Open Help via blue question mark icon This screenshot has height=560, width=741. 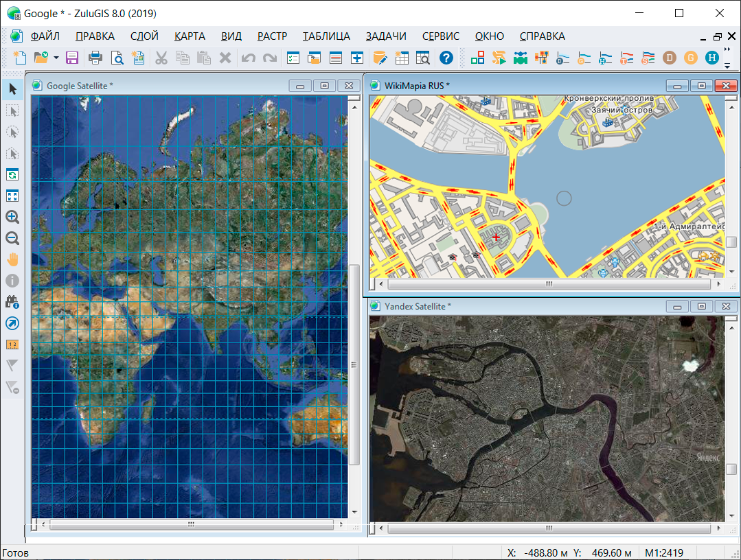(446, 58)
